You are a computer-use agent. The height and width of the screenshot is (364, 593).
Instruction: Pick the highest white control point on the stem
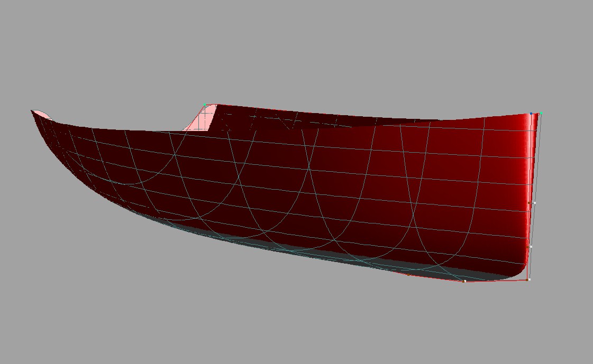coord(535,203)
